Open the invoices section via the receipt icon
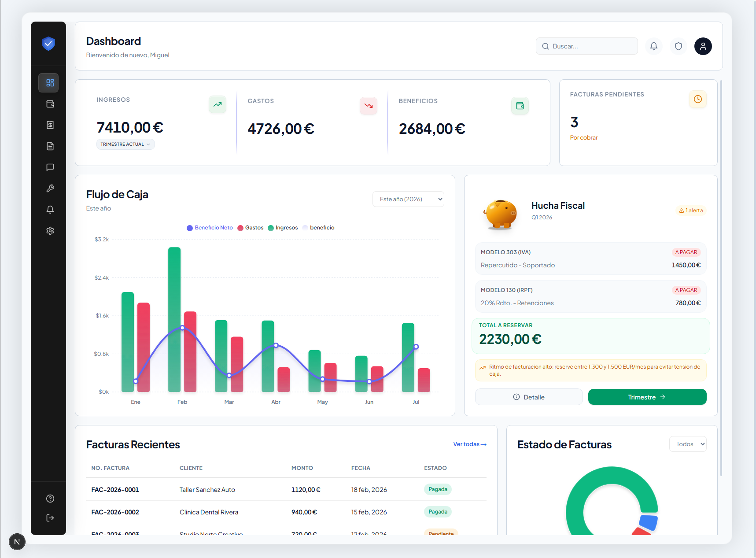This screenshot has width=756, height=558. [50, 125]
